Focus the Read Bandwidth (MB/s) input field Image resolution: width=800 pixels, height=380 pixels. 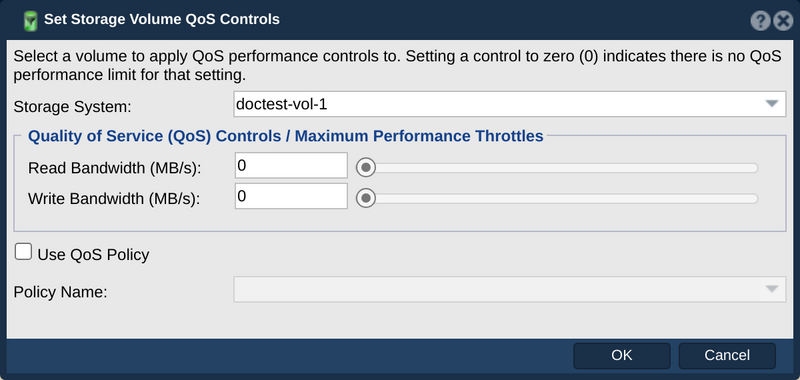291,165
